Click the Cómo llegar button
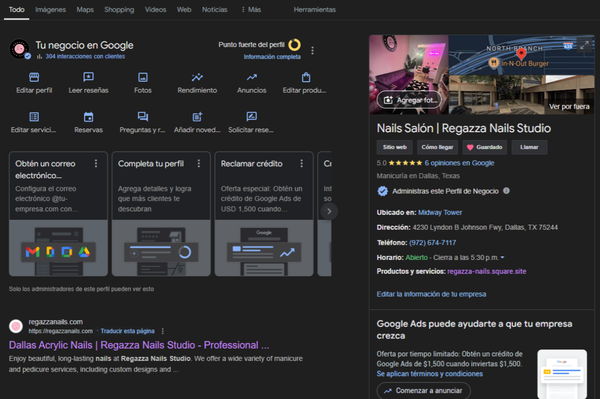 [437, 147]
